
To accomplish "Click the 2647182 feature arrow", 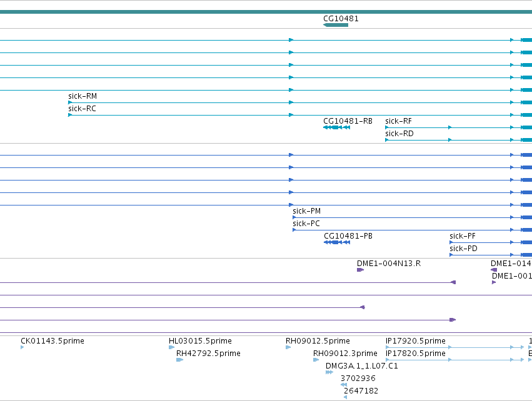I will click(x=345, y=397).
